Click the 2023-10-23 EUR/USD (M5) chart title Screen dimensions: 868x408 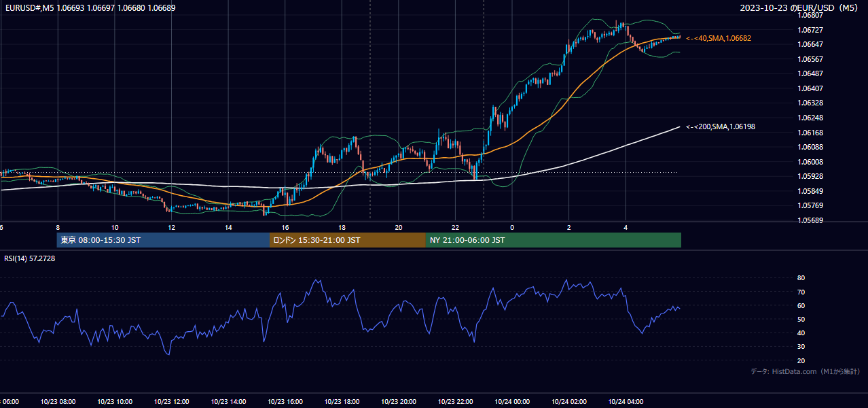click(800, 7)
